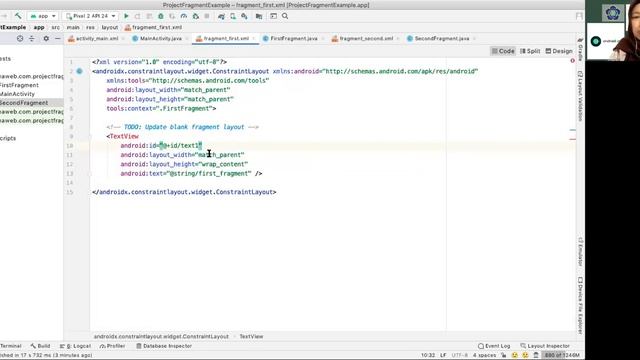Image resolution: width=640 pixels, height=360 pixels.
Task: Click the app breadcrumb in navigation bar
Action: pyautogui.click(x=39, y=27)
